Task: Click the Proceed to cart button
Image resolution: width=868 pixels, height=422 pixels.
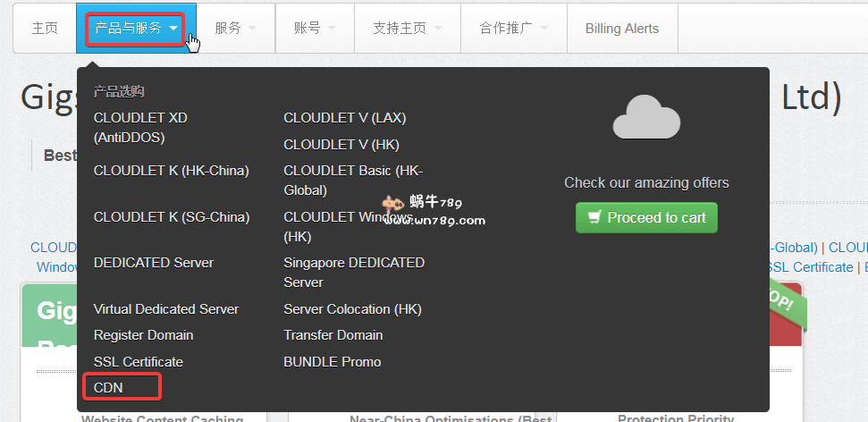Action: 646,217
